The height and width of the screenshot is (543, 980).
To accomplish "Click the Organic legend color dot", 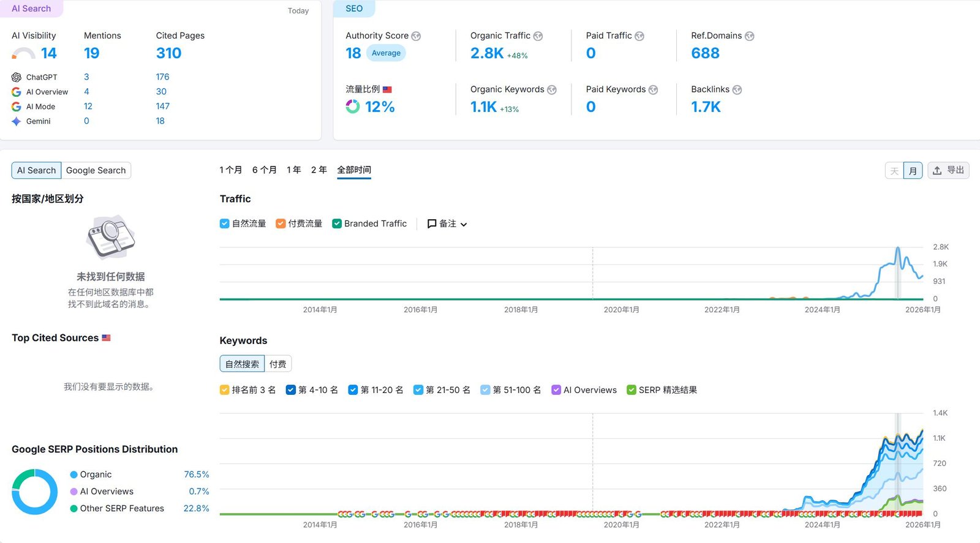I will point(73,474).
